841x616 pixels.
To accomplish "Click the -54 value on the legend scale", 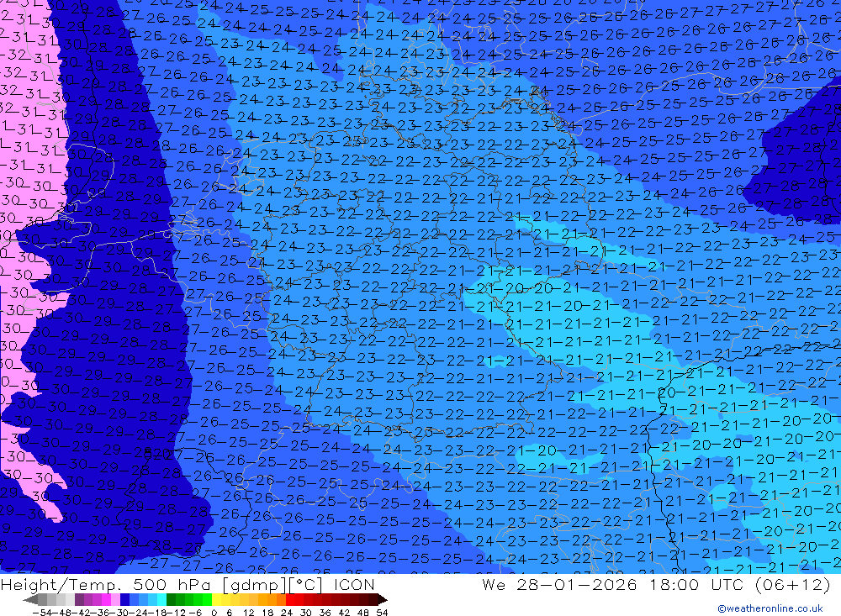I will (x=42, y=613).
